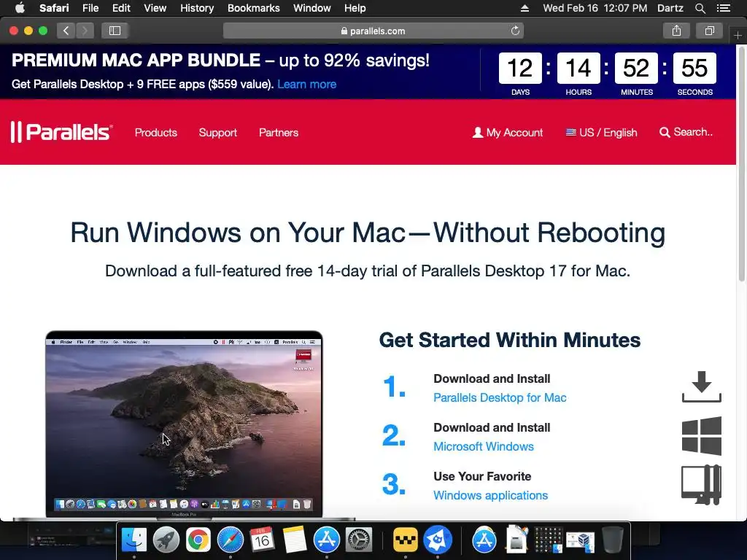Reload the parallels.com page
747x560 pixels.
coord(515,31)
